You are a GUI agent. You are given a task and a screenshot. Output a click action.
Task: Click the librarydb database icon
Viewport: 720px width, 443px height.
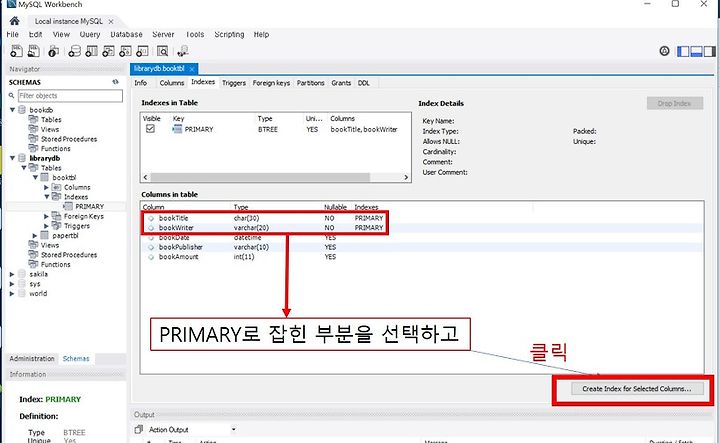click(x=22, y=158)
